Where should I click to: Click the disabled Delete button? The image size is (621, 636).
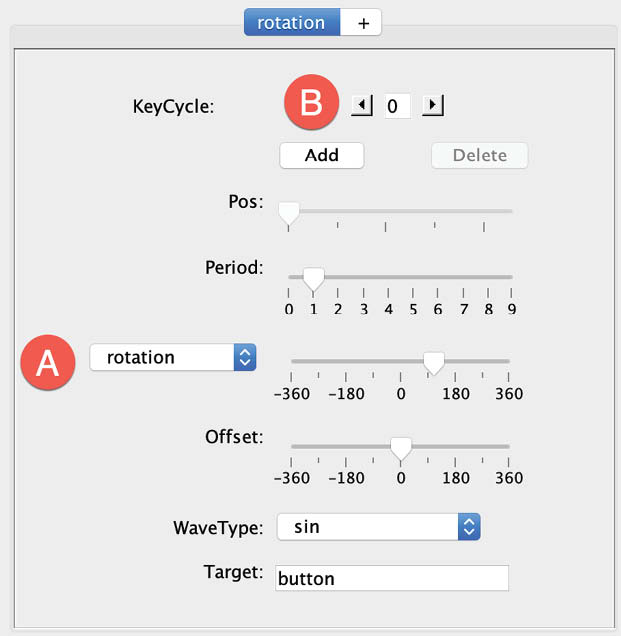point(479,155)
